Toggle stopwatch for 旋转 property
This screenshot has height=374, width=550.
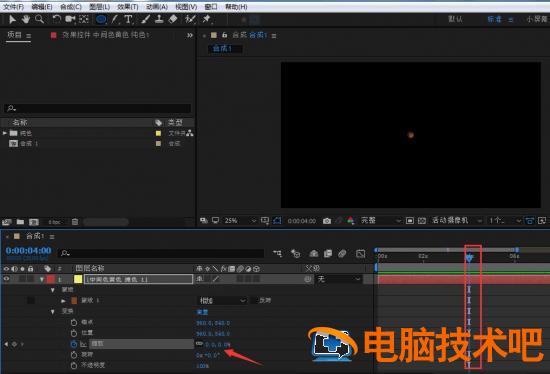pos(74,355)
